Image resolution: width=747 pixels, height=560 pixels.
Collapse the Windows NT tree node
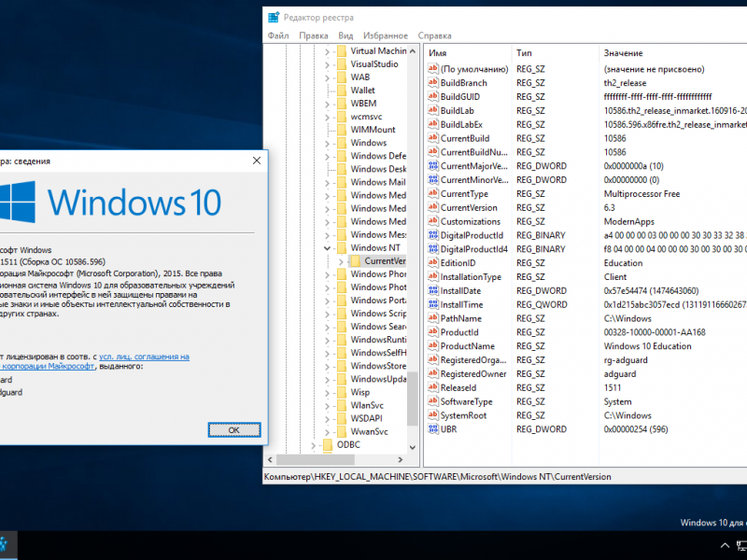(328, 247)
